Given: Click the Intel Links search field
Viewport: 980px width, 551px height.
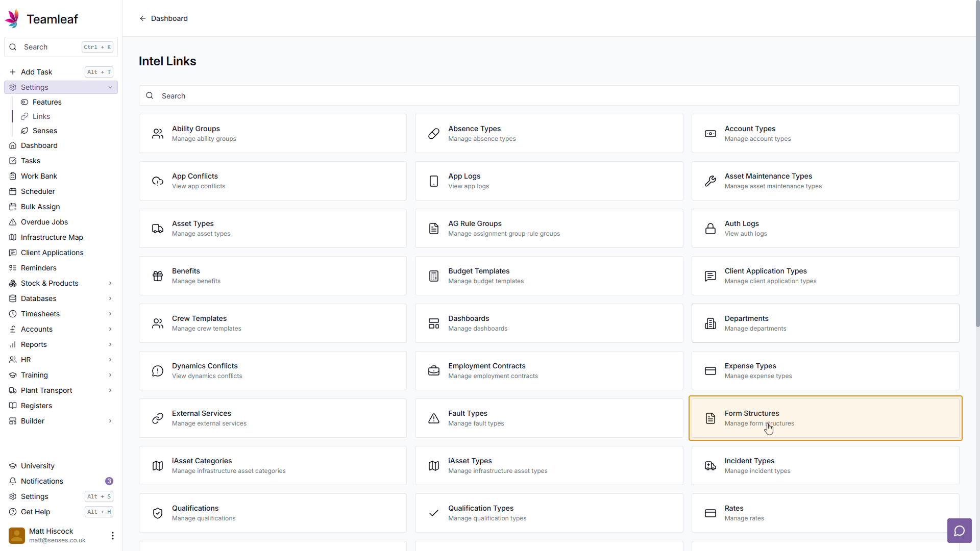Looking at the screenshot, I should tap(549, 96).
